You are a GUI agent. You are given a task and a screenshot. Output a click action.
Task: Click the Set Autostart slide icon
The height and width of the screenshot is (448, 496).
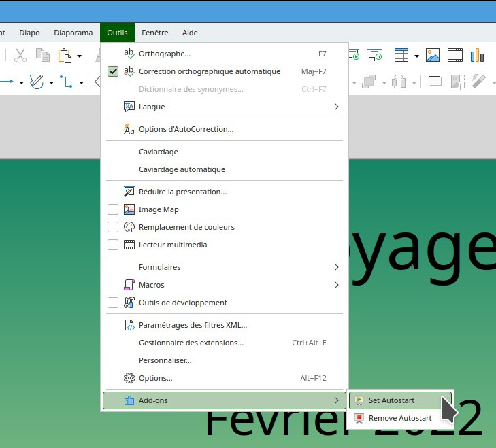[x=359, y=400]
